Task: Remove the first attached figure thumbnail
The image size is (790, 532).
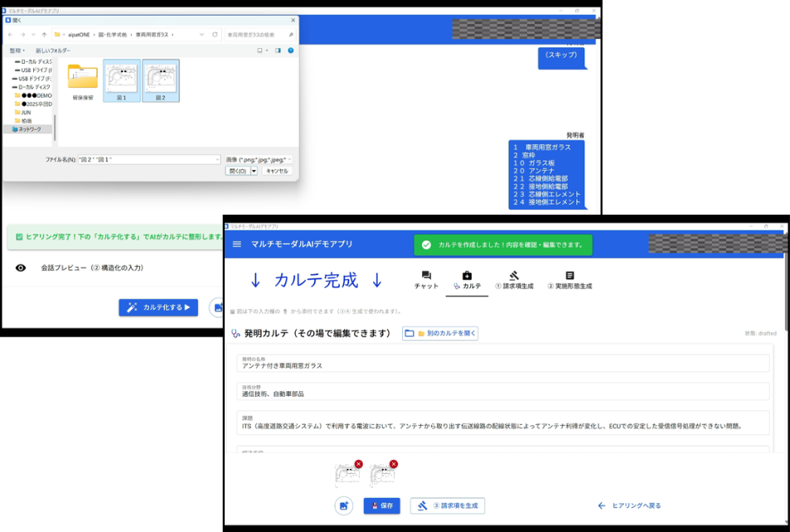Action: point(358,464)
